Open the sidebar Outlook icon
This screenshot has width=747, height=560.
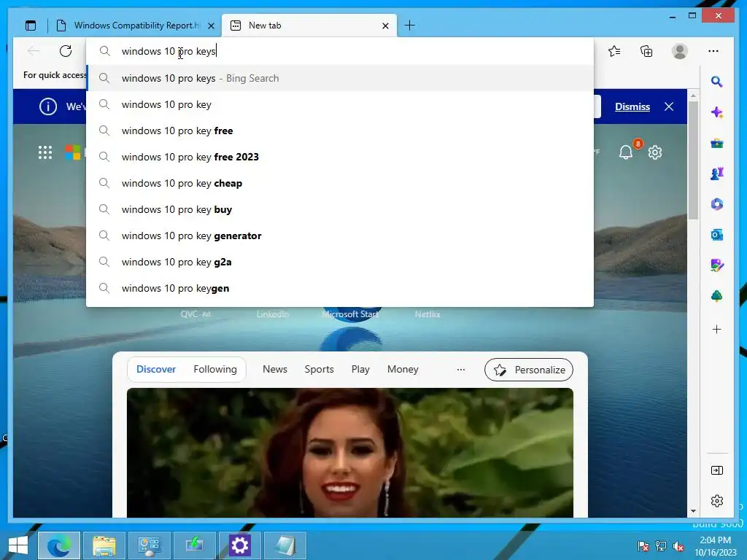pos(716,235)
